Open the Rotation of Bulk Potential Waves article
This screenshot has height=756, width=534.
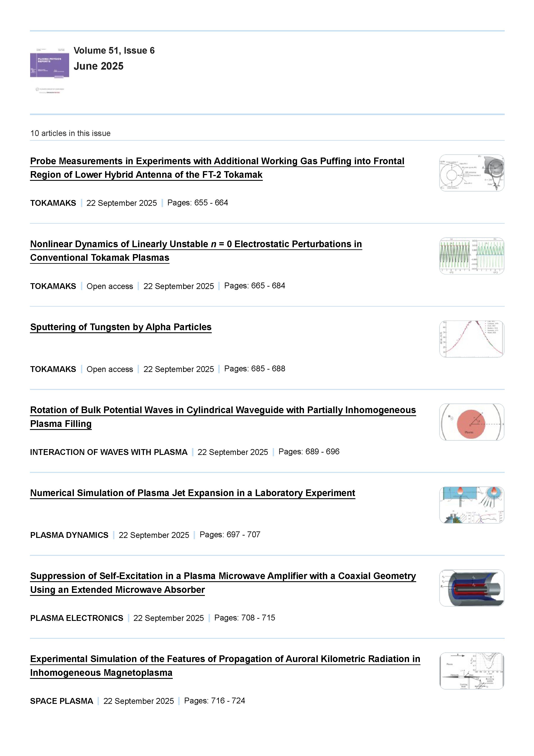tap(223, 410)
